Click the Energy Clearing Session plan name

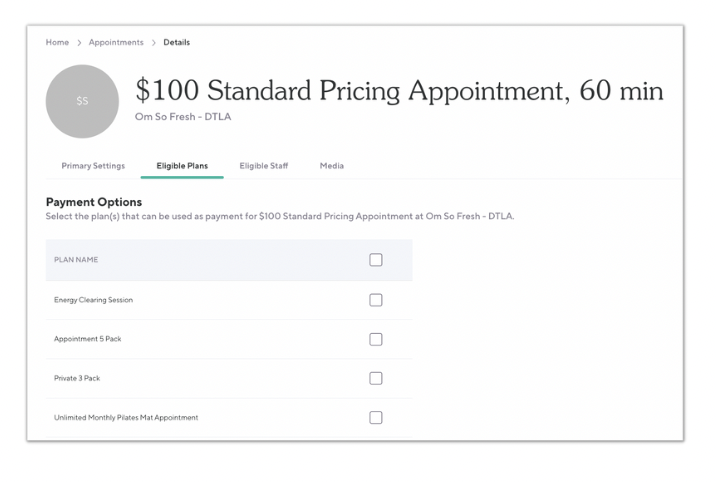(93, 300)
